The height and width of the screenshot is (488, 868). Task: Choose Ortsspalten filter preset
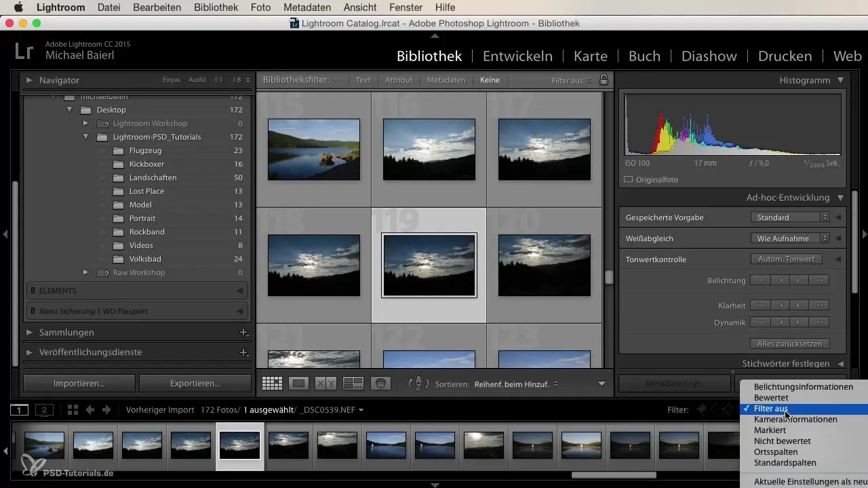[776, 452]
